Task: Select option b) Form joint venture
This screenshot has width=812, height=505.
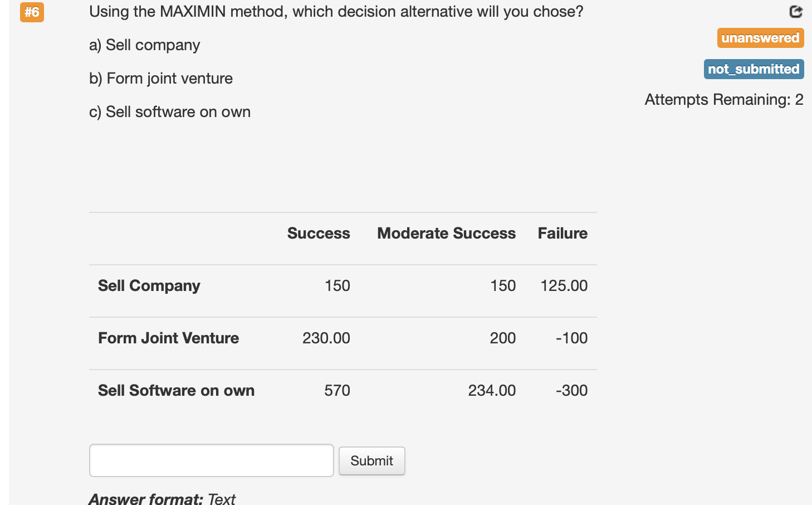Action: coord(160,79)
